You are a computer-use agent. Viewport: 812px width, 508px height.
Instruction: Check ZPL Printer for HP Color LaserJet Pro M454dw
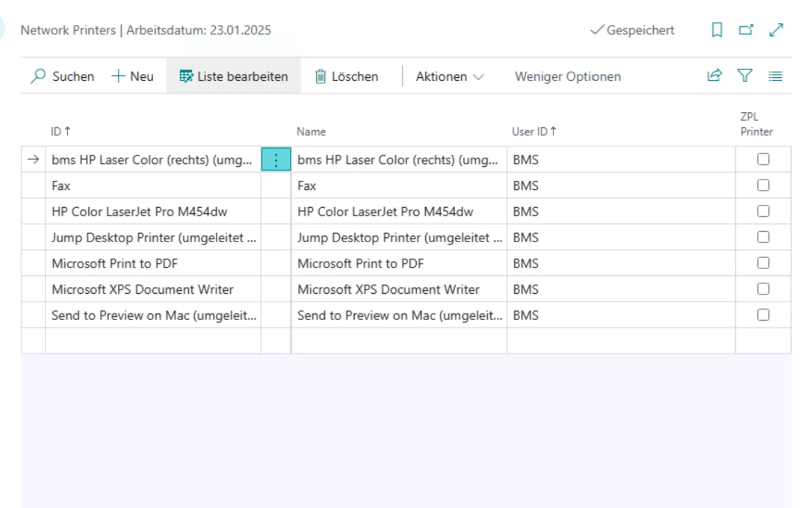tap(763, 211)
